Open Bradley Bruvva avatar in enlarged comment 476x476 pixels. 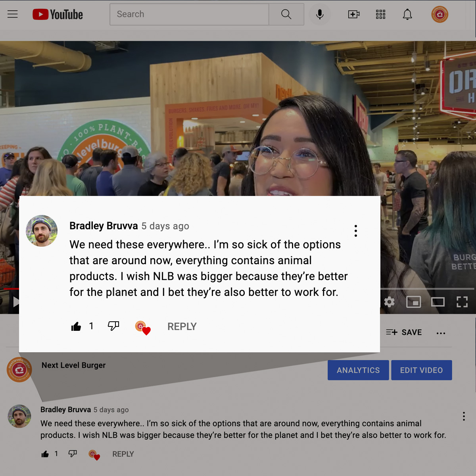42,231
